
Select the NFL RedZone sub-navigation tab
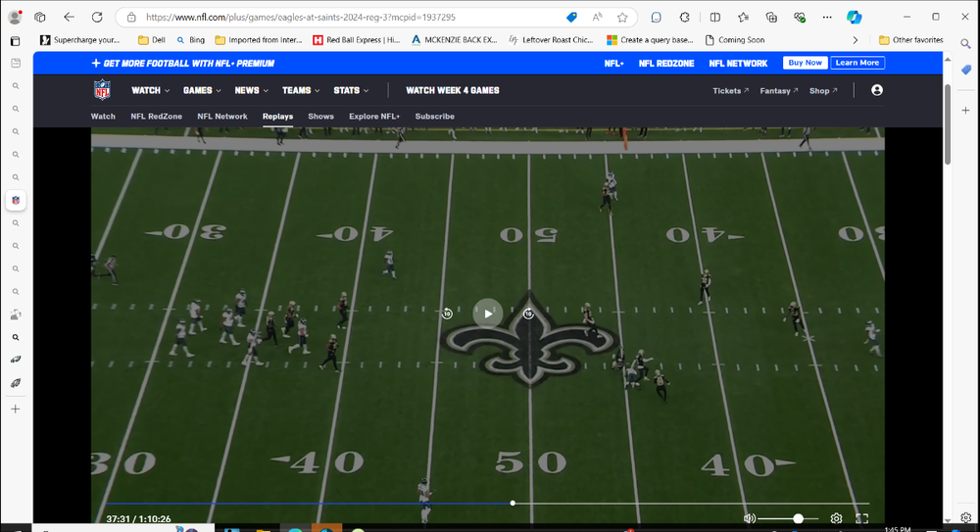coord(156,117)
